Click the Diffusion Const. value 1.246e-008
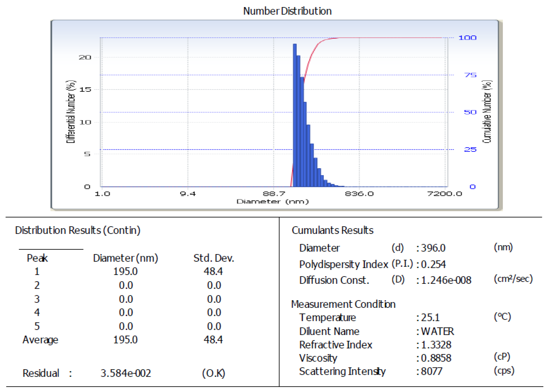The image size is (547, 392). [x=446, y=280]
